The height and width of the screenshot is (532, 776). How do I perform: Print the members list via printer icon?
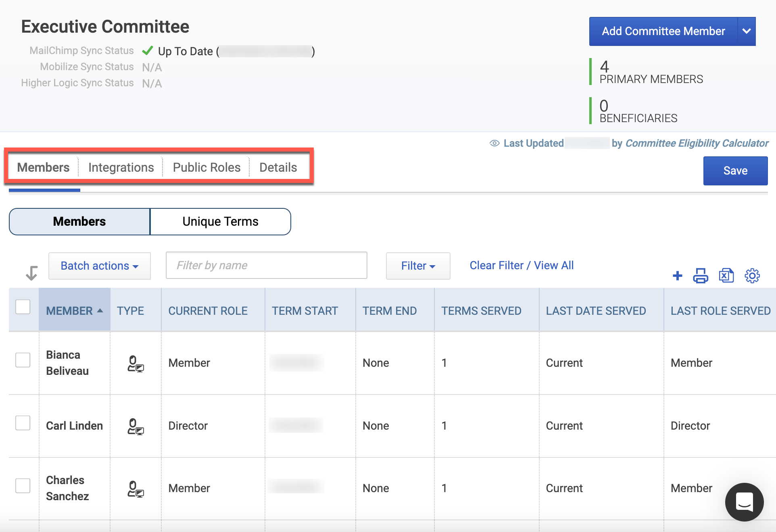701,276
